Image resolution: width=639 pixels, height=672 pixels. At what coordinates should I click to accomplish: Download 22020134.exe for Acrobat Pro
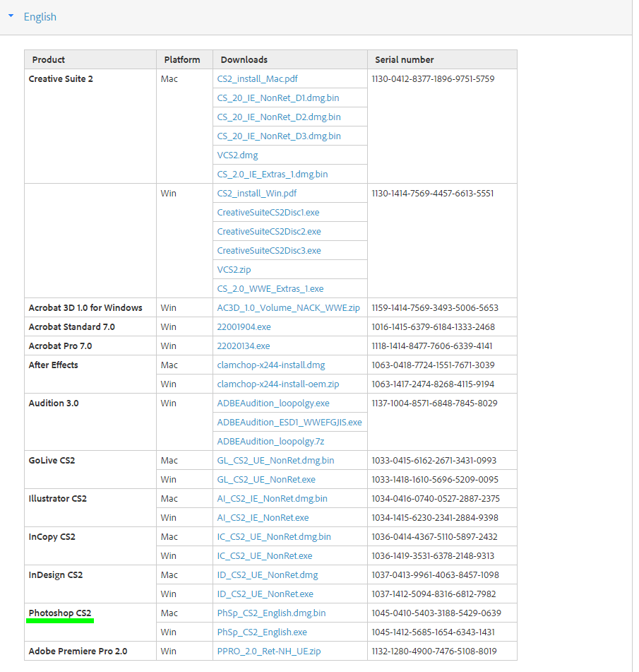(x=244, y=346)
